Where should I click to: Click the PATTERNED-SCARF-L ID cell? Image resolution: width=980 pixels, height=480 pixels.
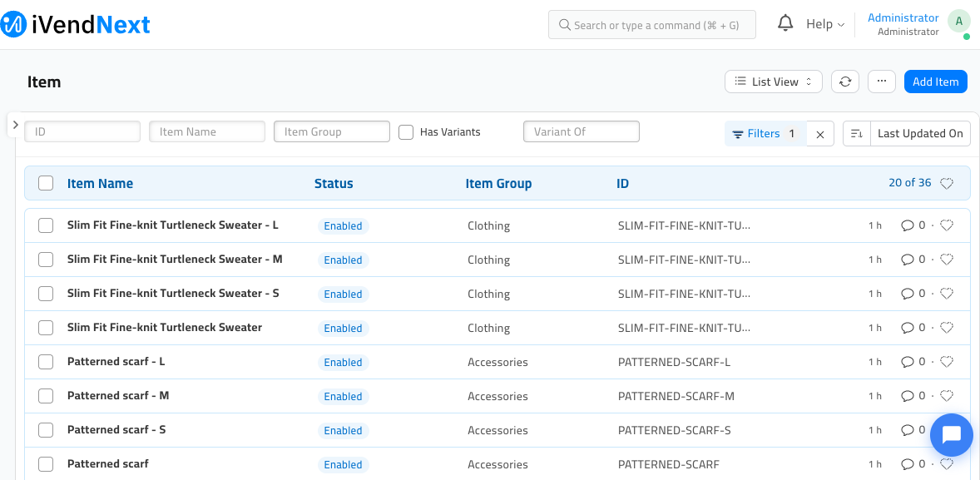674,362
